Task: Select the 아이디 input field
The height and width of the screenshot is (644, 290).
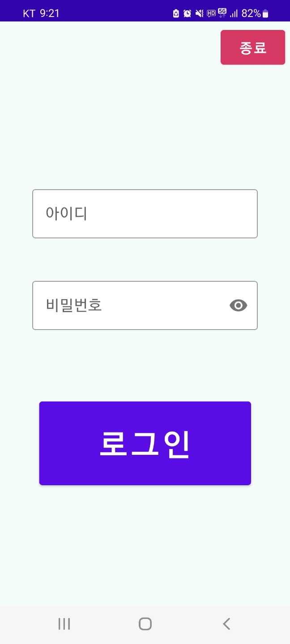Action: [x=145, y=213]
